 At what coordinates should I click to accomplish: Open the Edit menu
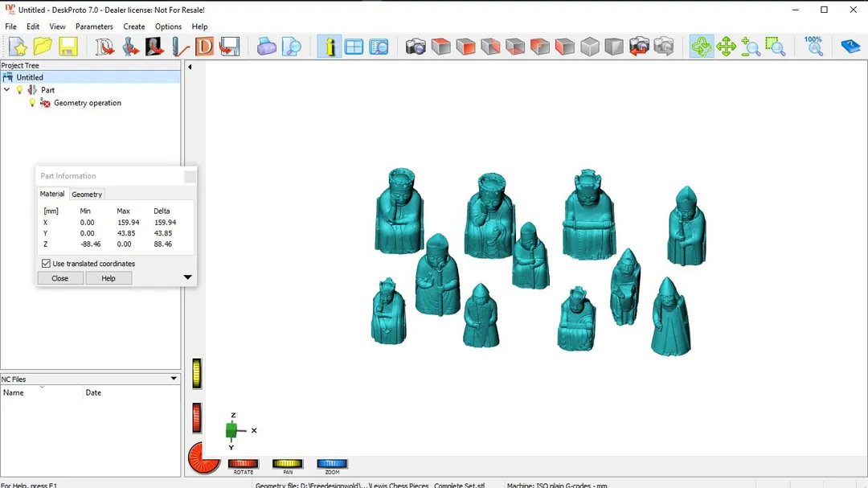coord(33,27)
